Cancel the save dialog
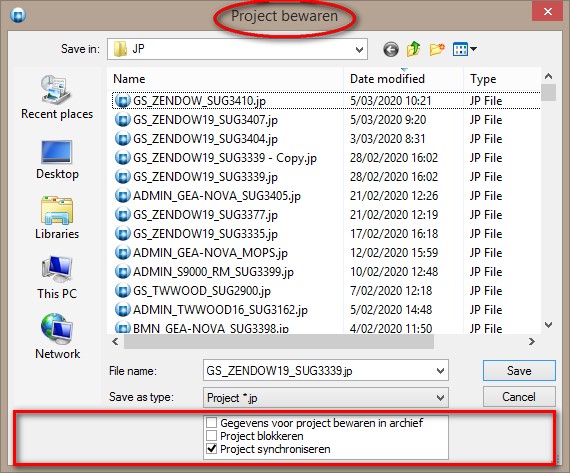Image resolution: width=570 pixels, height=473 pixels. pyautogui.click(x=519, y=397)
